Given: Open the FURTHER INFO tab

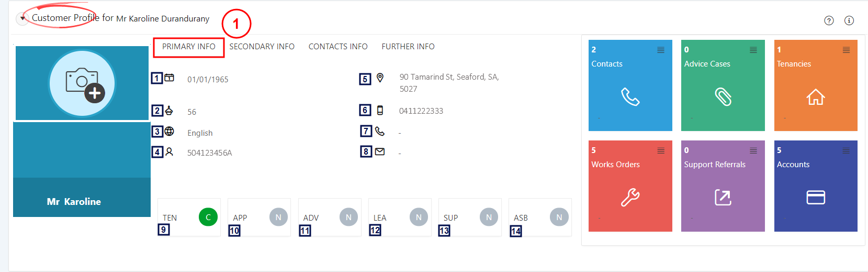Looking at the screenshot, I should coord(408,47).
